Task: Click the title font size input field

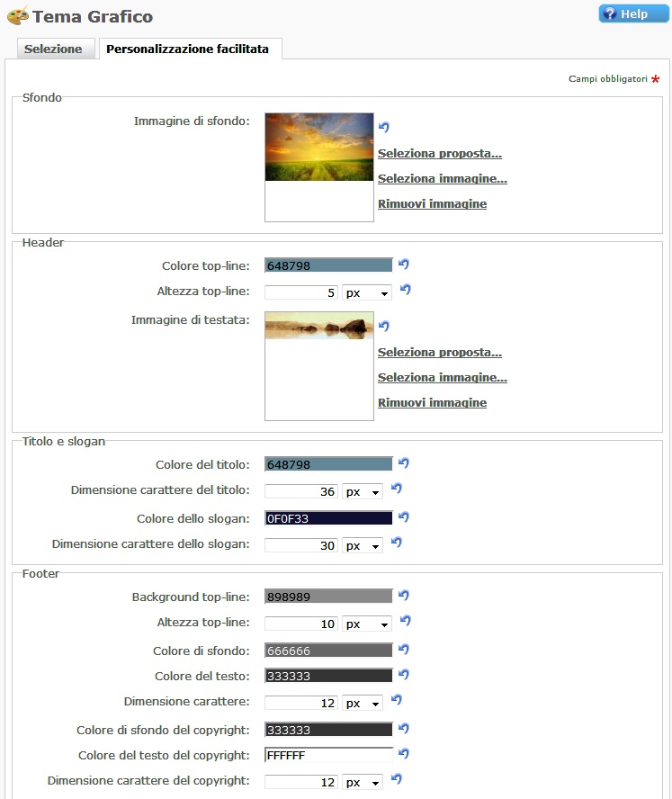Action: click(301, 492)
